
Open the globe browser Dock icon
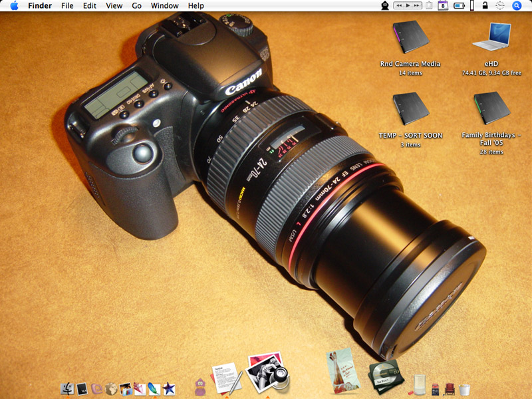pos(111,389)
